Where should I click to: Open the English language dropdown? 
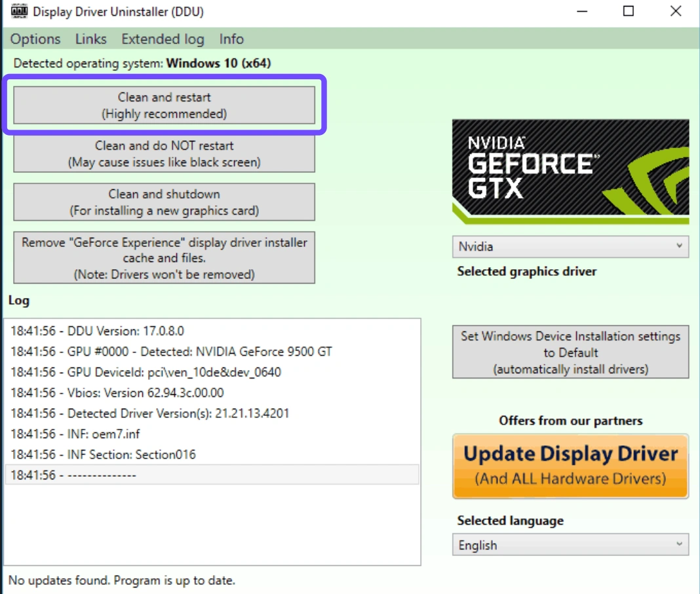(x=570, y=545)
